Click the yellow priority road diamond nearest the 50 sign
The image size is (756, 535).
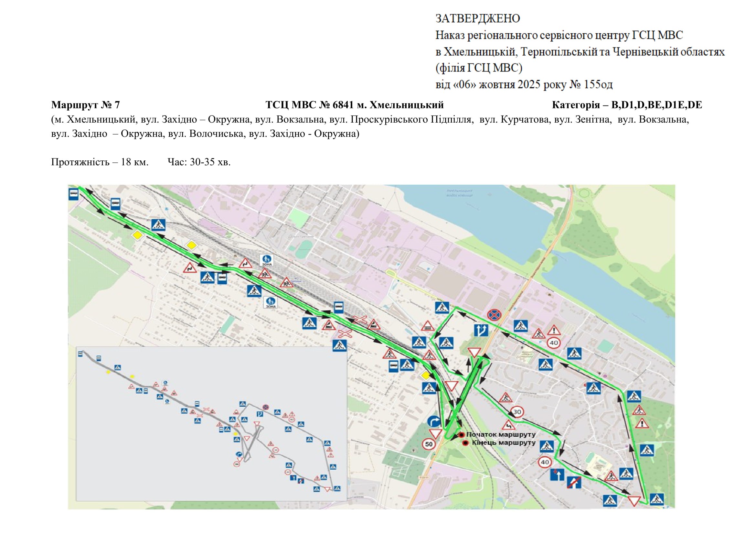click(426, 375)
